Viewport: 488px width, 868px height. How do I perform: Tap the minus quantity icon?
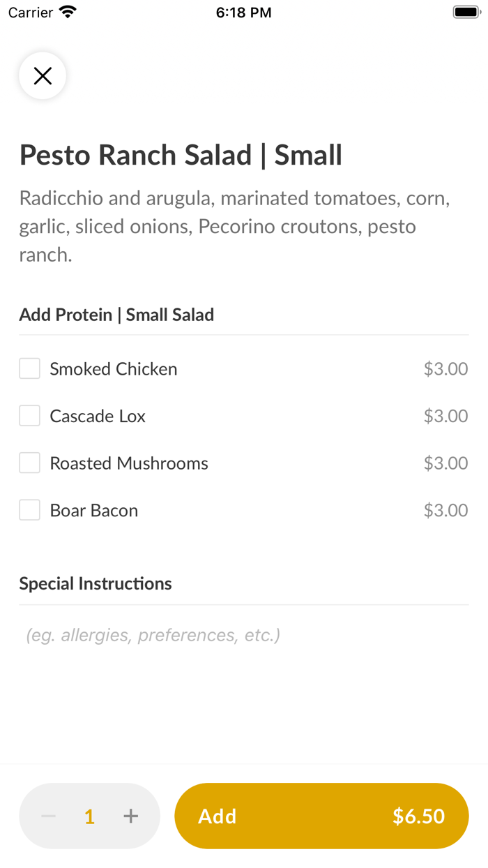pyautogui.click(x=49, y=816)
